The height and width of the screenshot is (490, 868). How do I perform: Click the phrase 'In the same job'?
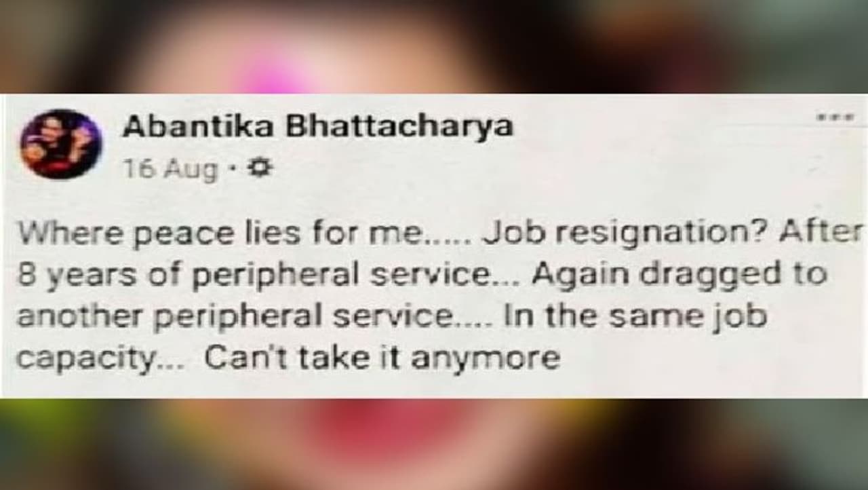click(x=634, y=318)
